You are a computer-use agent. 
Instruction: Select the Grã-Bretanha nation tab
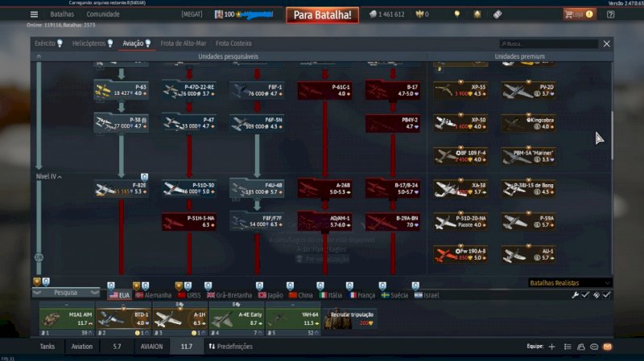[x=229, y=295]
